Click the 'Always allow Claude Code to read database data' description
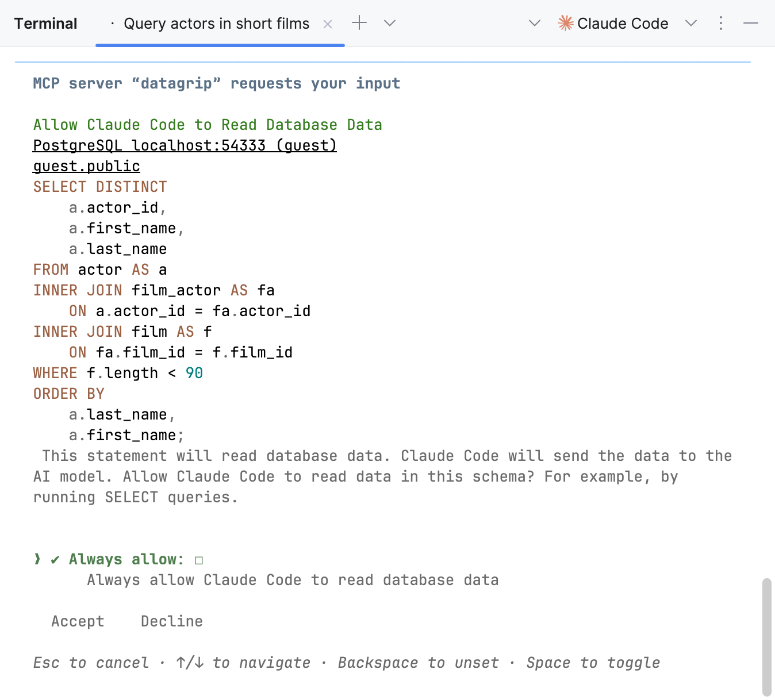Screen dimensions: 775x700 293,580
